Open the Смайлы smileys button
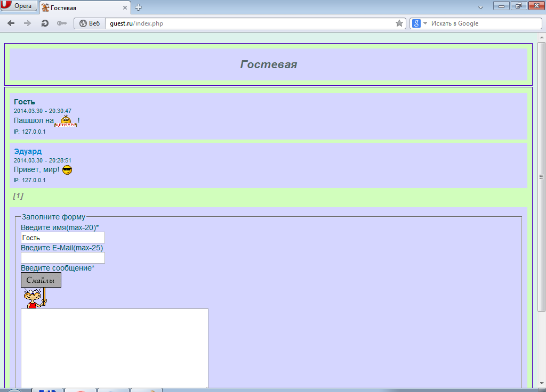The width and height of the screenshot is (546, 392). click(x=41, y=280)
